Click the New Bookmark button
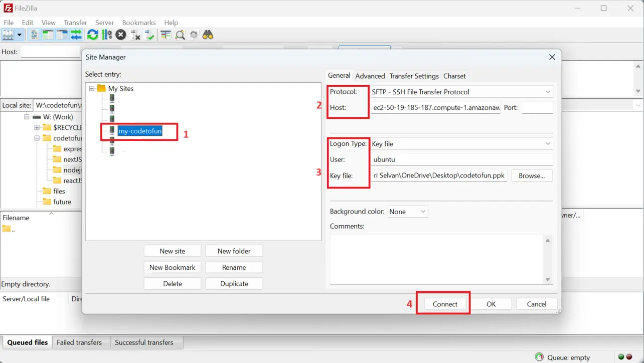The height and width of the screenshot is (363, 644). 173,267
